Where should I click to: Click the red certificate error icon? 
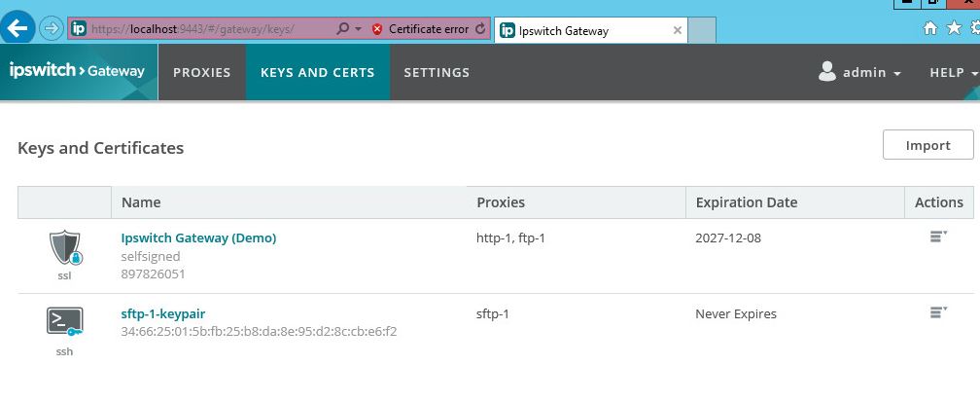click(377, 29)
